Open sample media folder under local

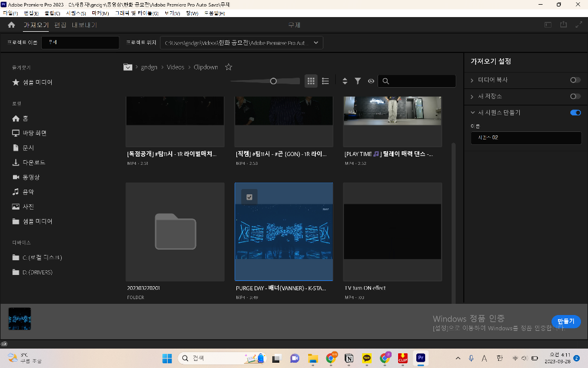32,221
